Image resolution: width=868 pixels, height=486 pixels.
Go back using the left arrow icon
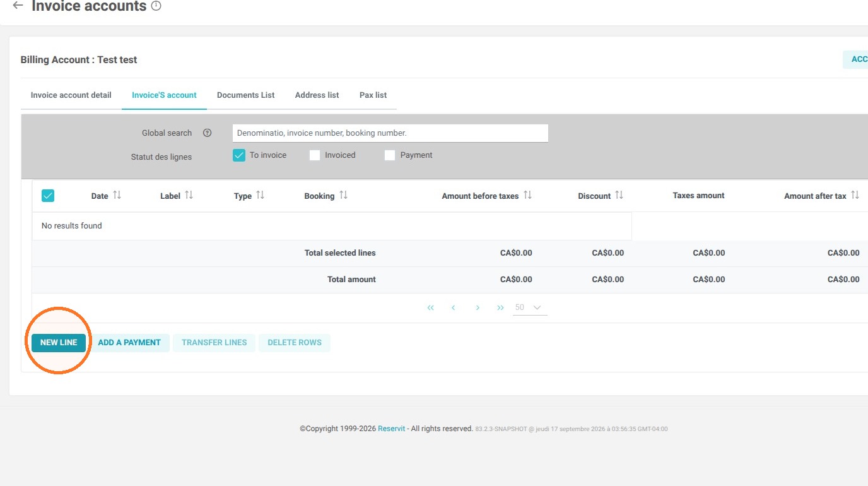18,6
